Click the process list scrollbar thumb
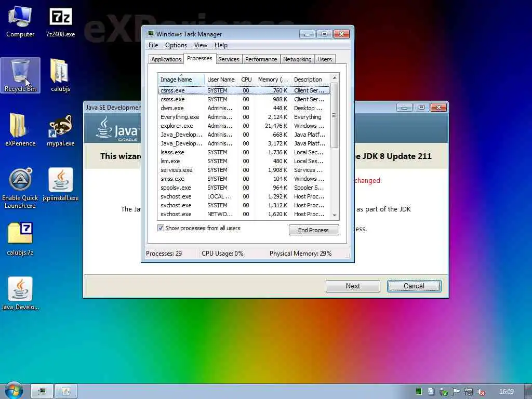 [335, 115]
